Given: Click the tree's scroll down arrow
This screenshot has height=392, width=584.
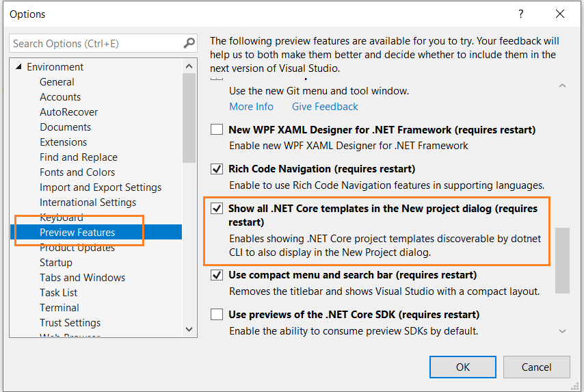Looking at the screenshot, I should [x=189, y=329].
